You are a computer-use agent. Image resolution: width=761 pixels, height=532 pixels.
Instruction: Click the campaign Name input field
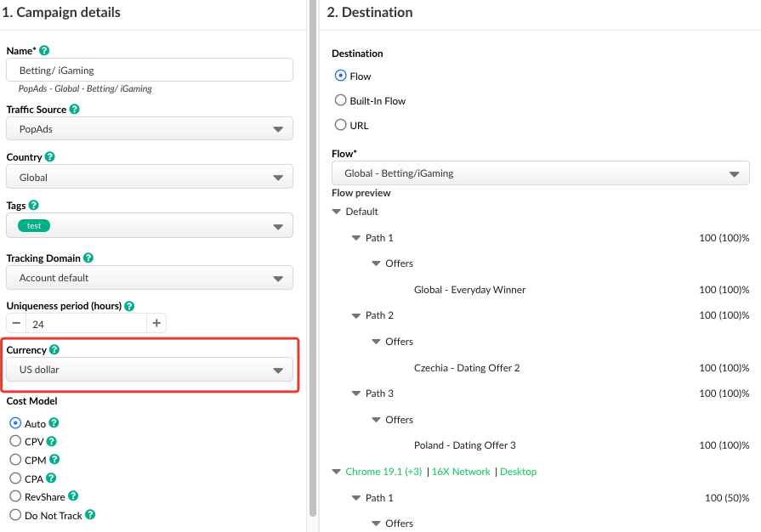[x=150, y=71]
